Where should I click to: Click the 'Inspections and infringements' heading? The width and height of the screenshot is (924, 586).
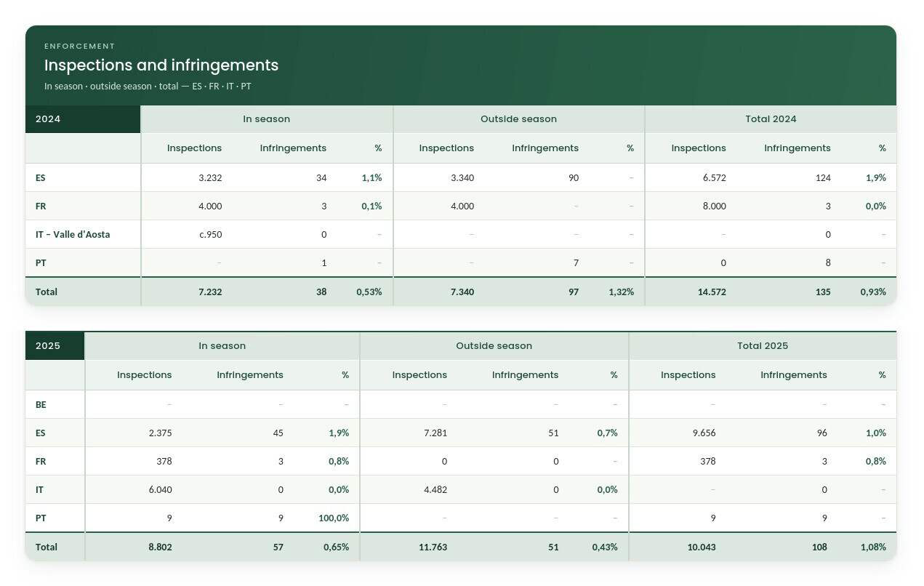[161, 65]
